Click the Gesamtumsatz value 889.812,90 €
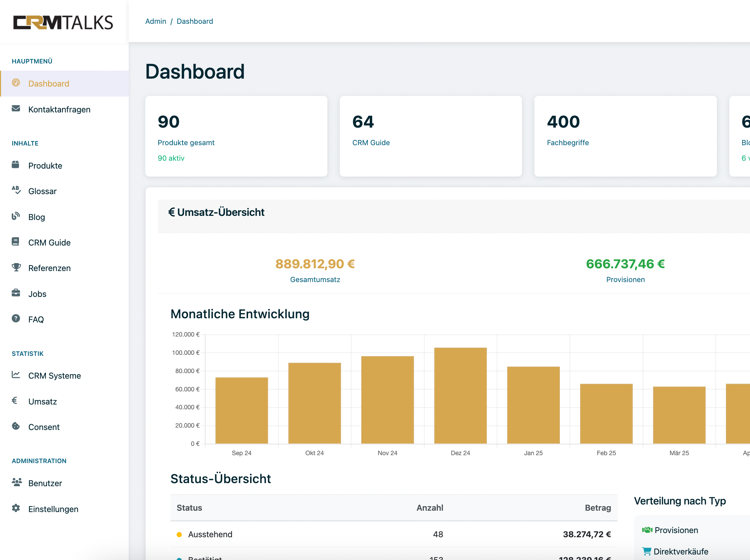 (315, 264)
